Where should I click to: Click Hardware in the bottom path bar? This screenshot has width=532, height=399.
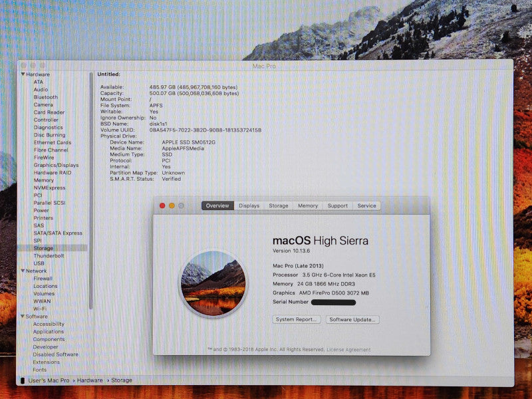[90, 380]
